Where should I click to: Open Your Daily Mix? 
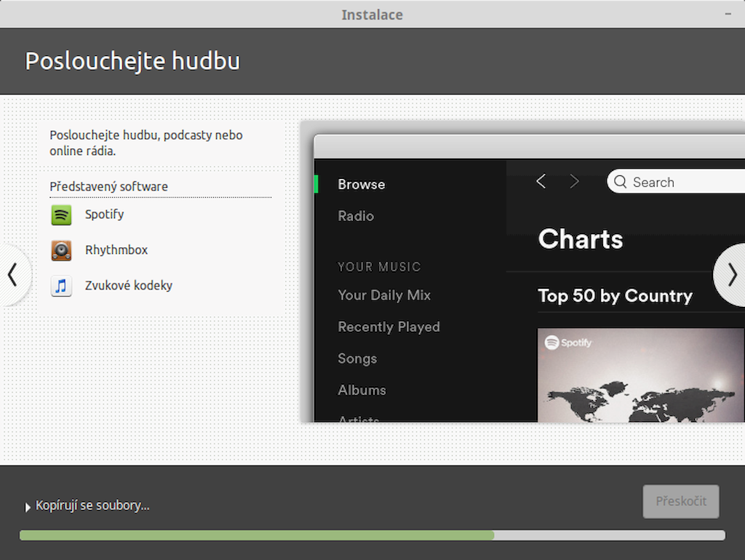coord(384,295)
